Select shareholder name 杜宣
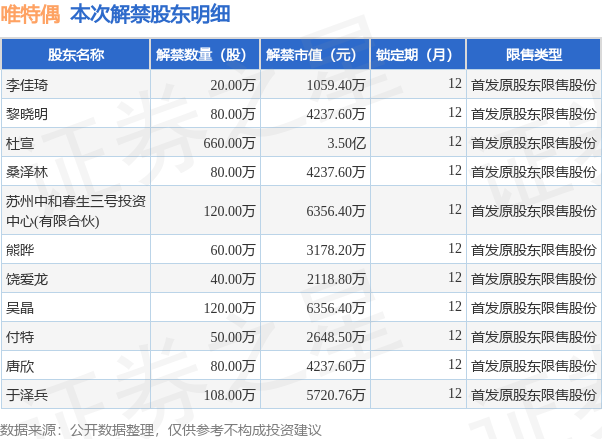 coord(20,143)
